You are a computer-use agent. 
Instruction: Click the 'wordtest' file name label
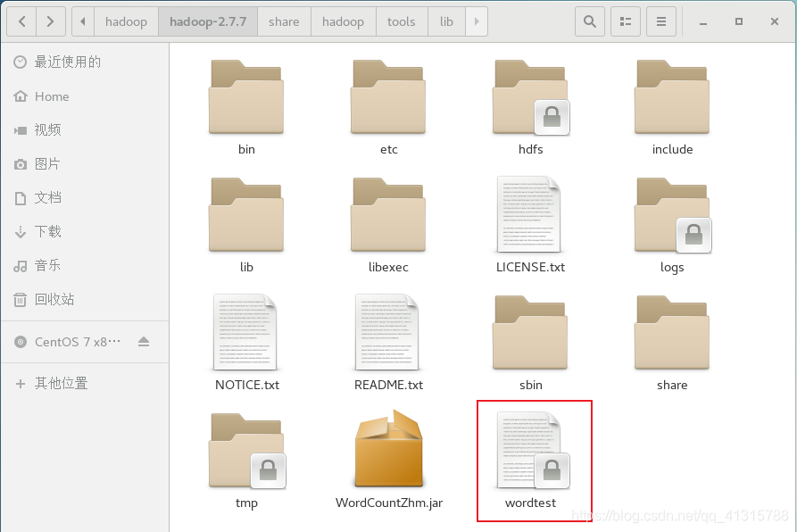tap(530, 503)
